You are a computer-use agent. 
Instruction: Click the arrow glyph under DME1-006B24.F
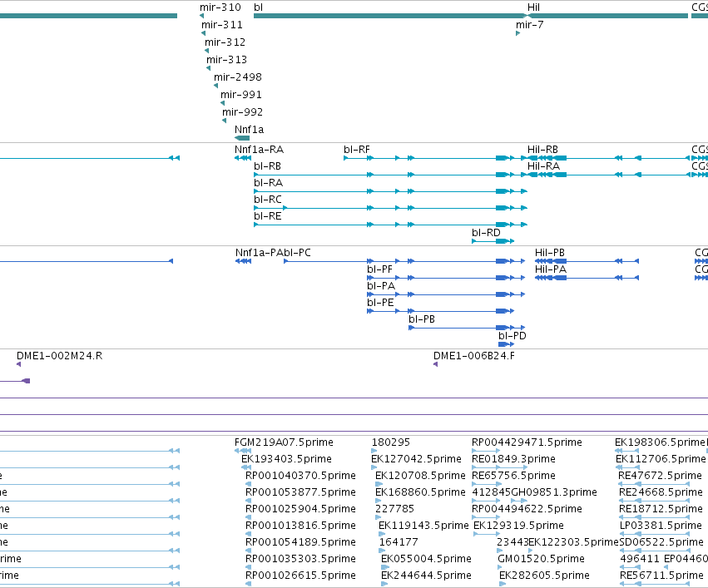coord(435,364)
